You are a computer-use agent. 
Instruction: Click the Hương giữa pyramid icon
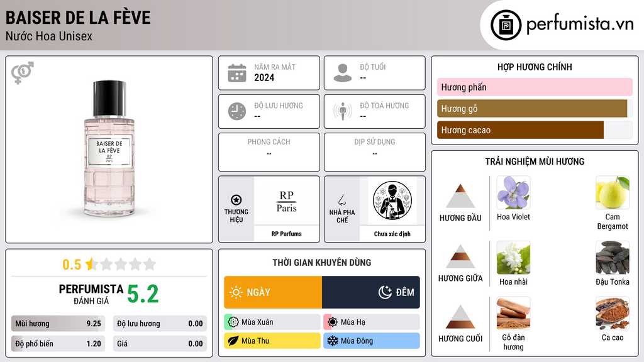pos(460,256)
